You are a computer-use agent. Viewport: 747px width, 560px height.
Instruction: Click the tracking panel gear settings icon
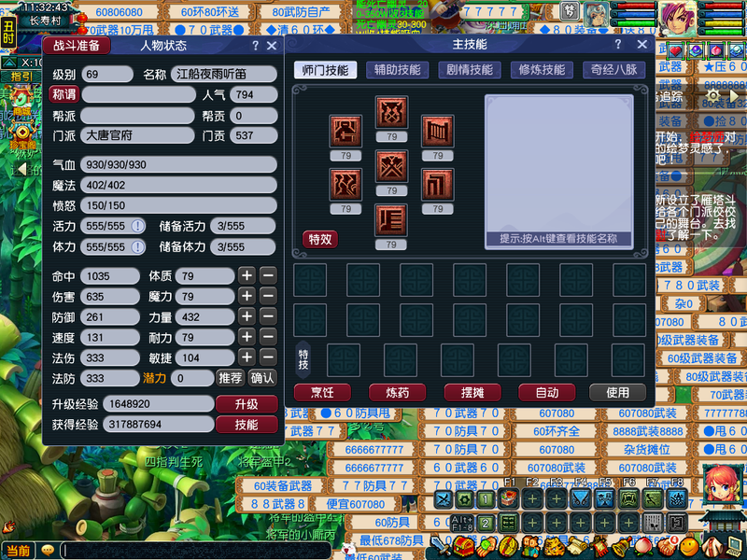click(x=712, y=96)
